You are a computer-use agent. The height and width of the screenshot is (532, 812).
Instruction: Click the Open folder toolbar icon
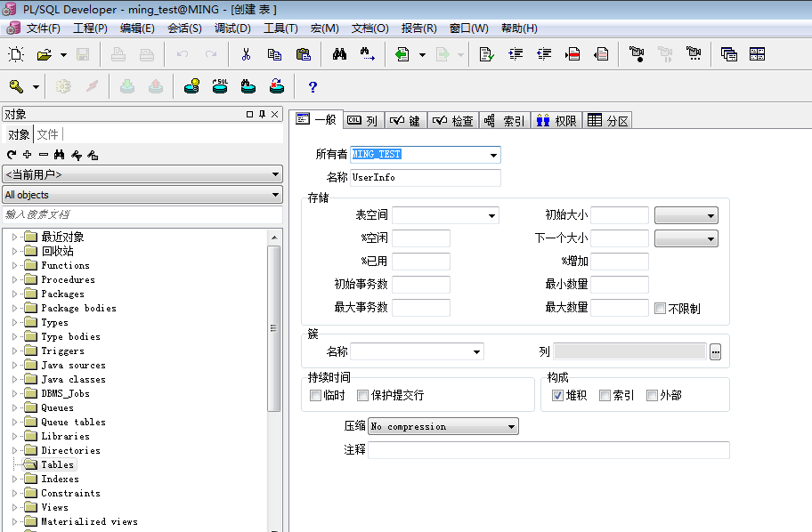pyautogui.click(x=45, y=53)
